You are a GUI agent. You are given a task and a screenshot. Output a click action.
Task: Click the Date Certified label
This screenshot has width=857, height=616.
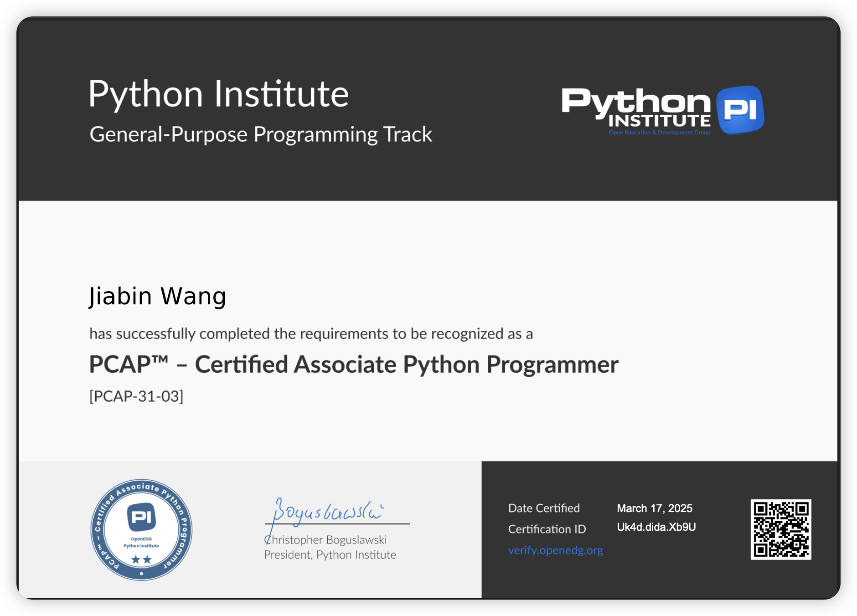(544, 508)
